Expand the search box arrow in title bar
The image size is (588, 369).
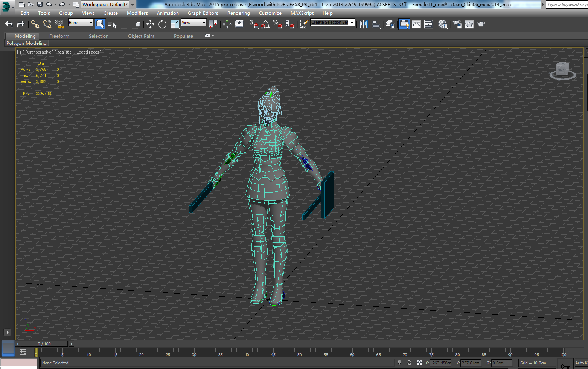coord(543,5)
